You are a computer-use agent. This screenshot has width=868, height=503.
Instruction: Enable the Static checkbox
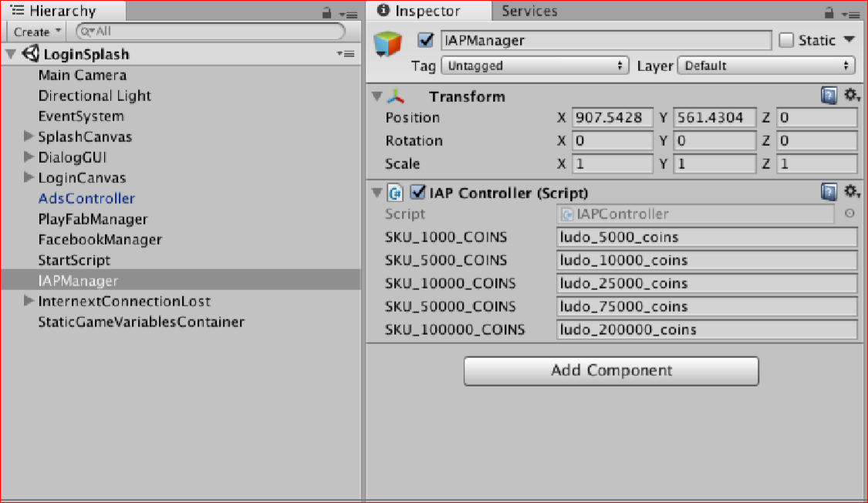pyautogui.click(x=786, y=40)
